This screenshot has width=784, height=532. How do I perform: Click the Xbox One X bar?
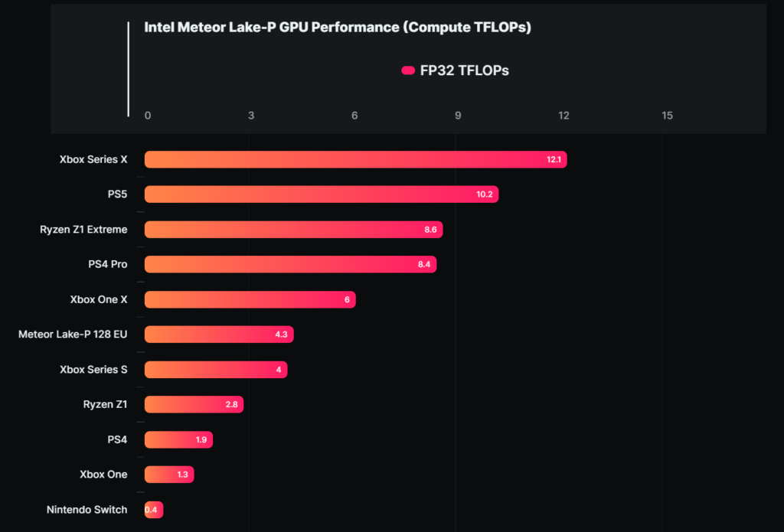click(x=250, y=299)
